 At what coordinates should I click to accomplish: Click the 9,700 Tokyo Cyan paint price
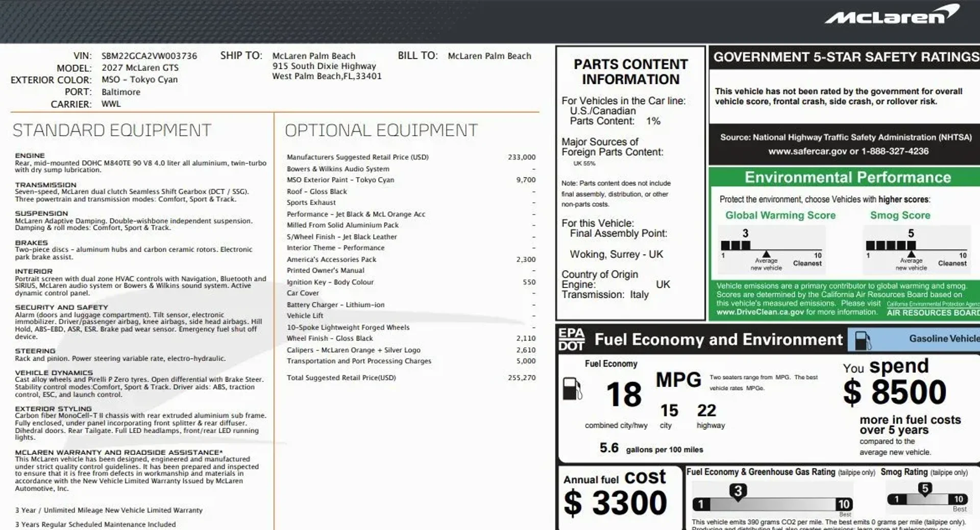point(526,180)
